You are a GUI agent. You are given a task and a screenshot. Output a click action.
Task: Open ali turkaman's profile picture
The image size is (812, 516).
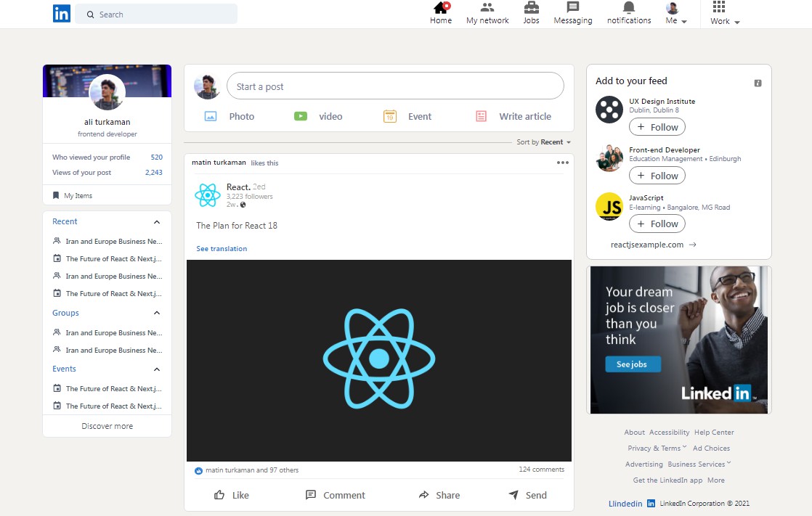click(107, 92)
